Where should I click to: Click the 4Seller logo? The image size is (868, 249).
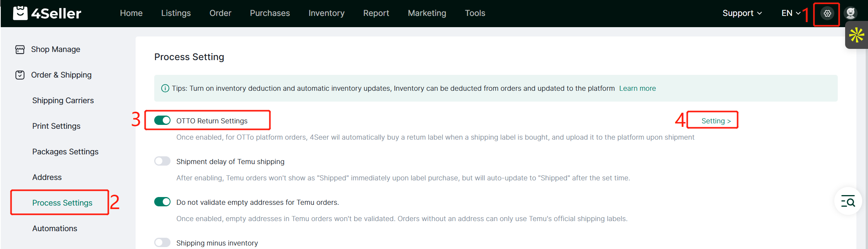pyautogui.click(x=47, y=13)
